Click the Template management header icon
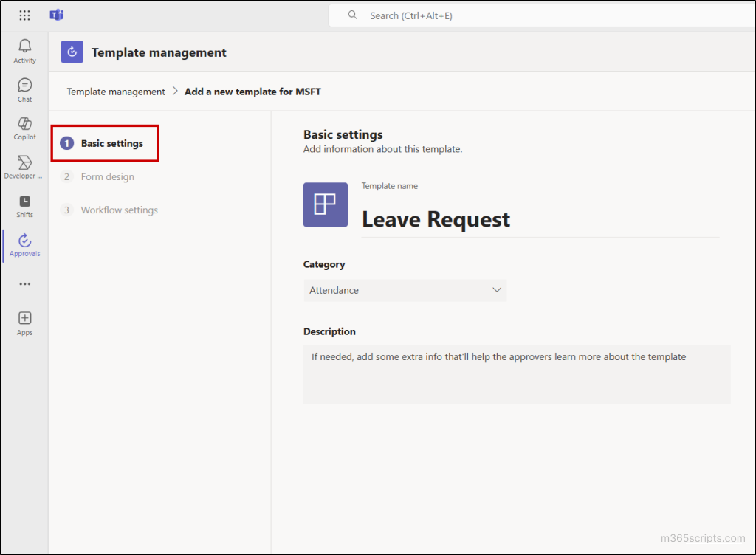Viewport: 756px width, 555px height. [x=72, y=52]
